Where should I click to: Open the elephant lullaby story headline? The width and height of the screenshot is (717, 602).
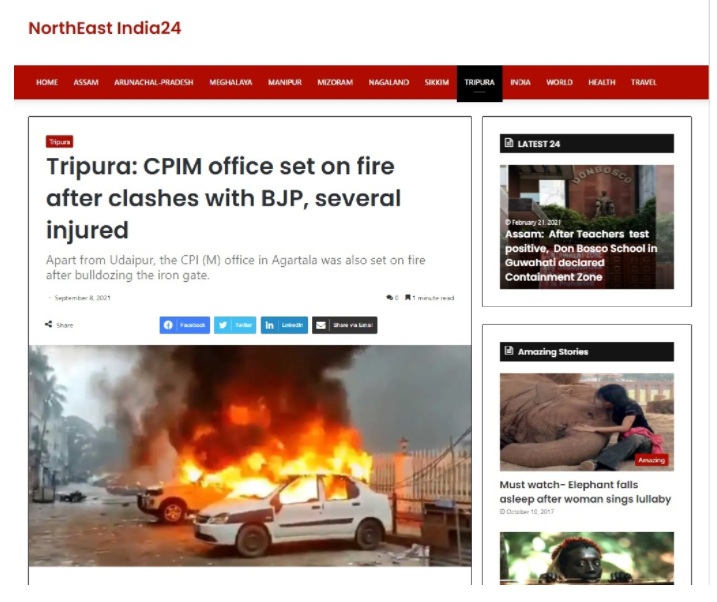pyautogui.click(x=585, y=492)
